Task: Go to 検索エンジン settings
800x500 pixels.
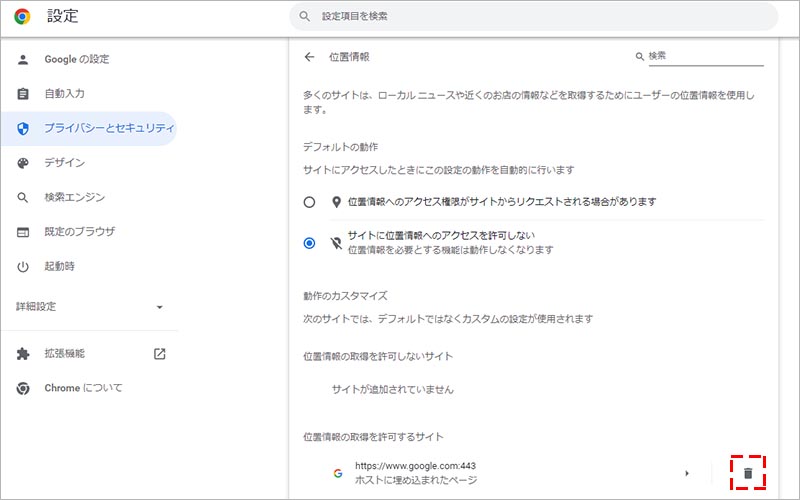Action: (74, 198)
